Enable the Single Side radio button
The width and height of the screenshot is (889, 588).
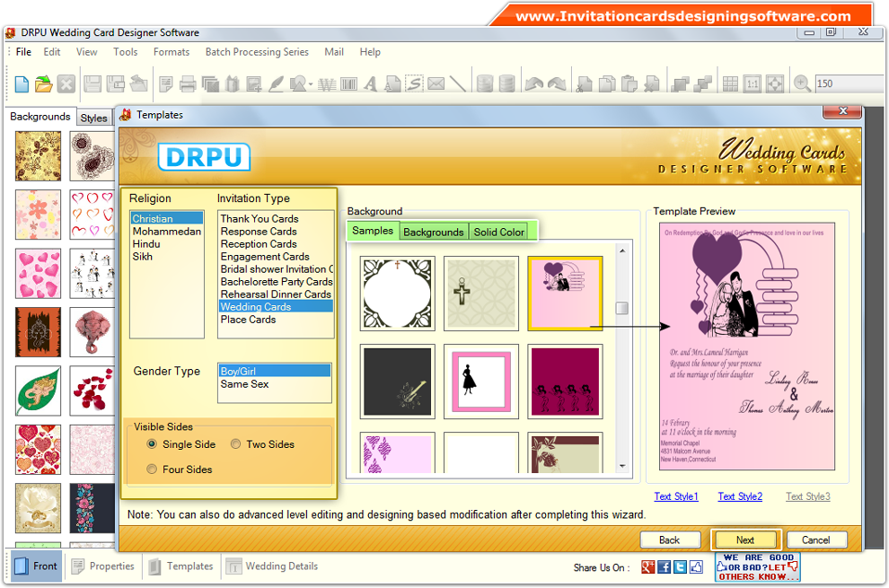tap(151, 444)
